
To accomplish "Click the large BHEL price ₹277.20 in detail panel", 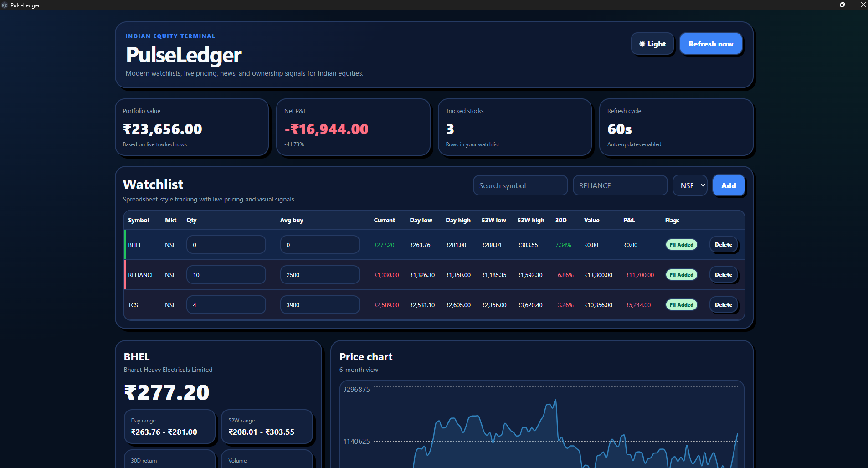I will (x=166, y=392).
